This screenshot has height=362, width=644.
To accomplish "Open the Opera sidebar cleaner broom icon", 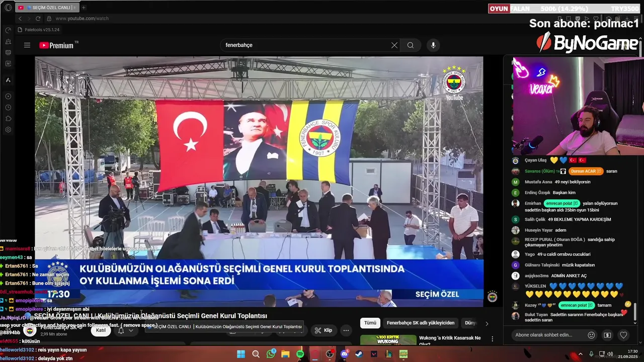I will point(8,41).
